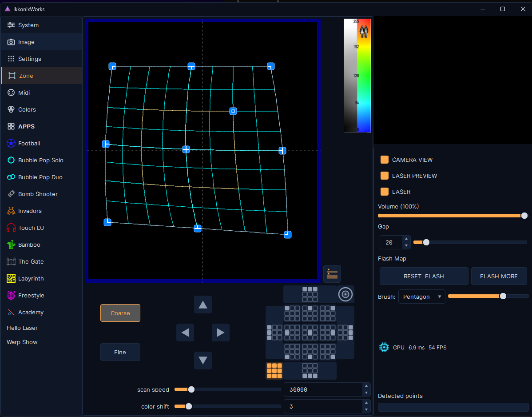Click the stacked layers icon below canvas
Viewport: 532px width, 417px height.
click(332, 274)
